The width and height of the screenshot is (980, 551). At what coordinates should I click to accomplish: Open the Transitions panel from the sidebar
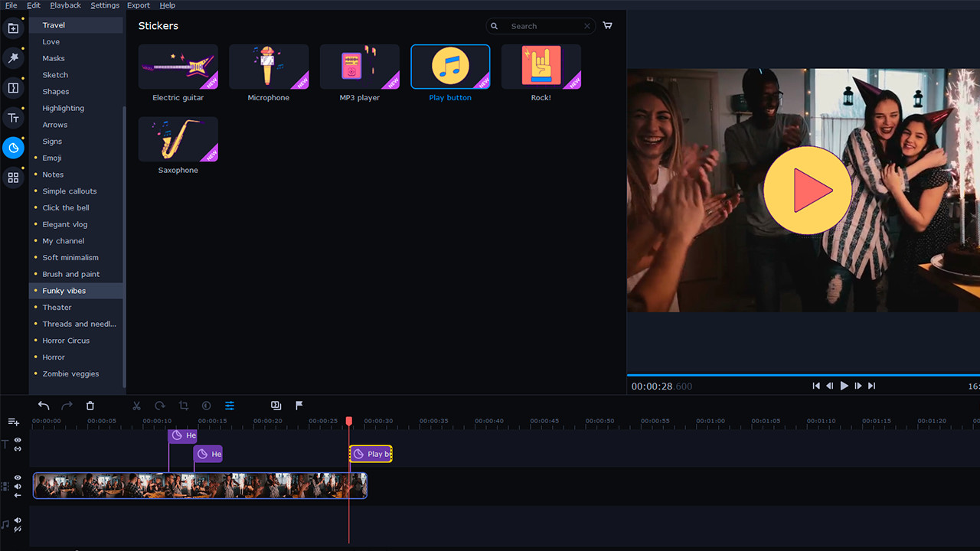click(13, 88)
